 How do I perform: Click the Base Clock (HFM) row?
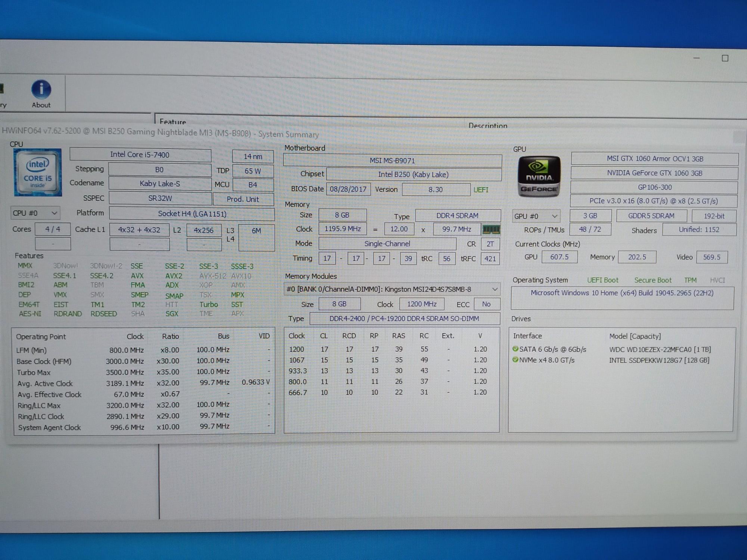coord(143,361)
